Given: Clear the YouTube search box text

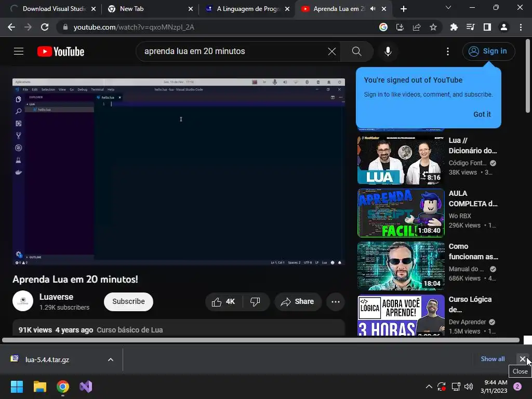Looking at the screenshot, I should pyautogui.click(x=331, y=51).
